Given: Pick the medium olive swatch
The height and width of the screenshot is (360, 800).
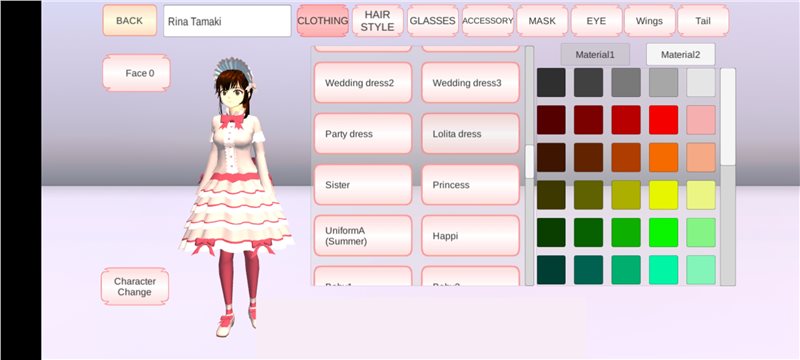Looking at the screenshot, I should 588,195.
